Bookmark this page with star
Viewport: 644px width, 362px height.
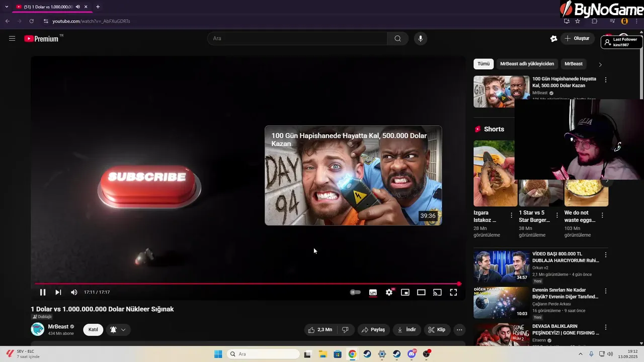pyautogui.click(x=578, y=21)
